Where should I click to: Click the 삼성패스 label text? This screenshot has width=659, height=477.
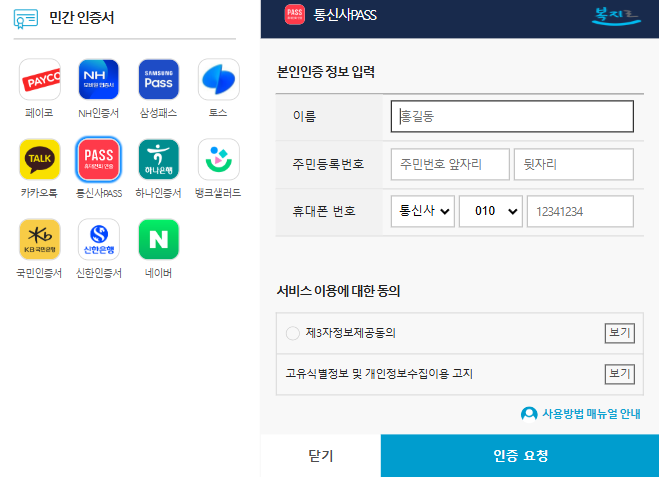coord(158,113)
